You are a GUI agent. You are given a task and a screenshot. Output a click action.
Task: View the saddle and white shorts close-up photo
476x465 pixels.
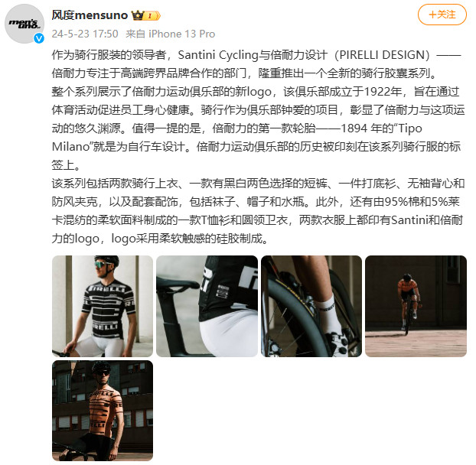207,306
